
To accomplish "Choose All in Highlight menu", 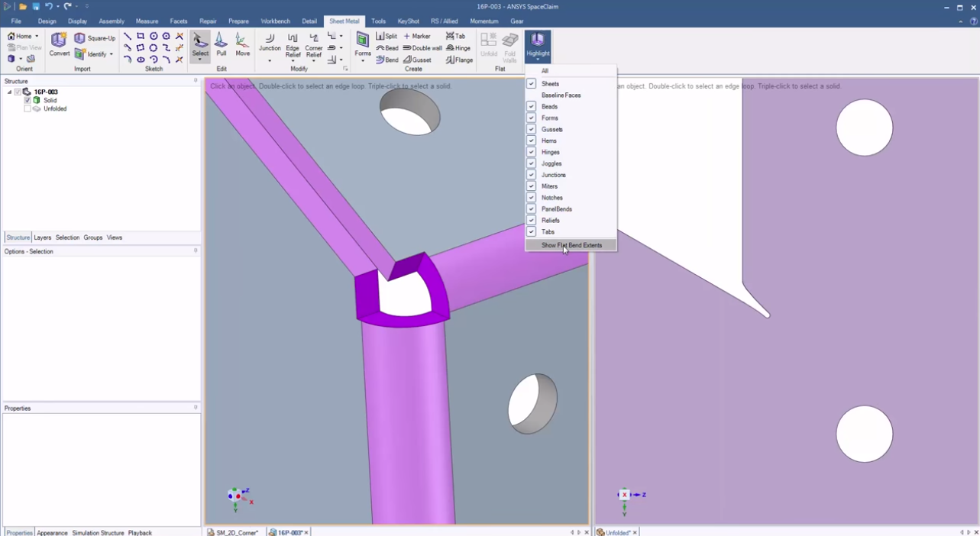I will 545,71.
